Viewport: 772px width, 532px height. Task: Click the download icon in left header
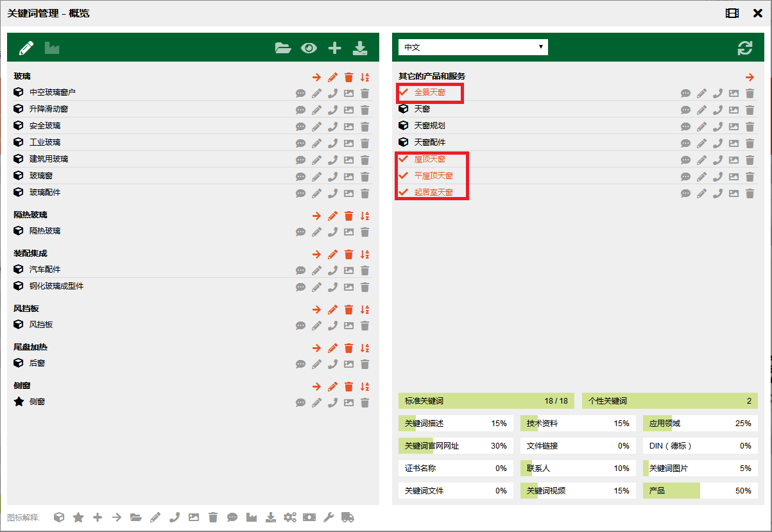(360, 47)
